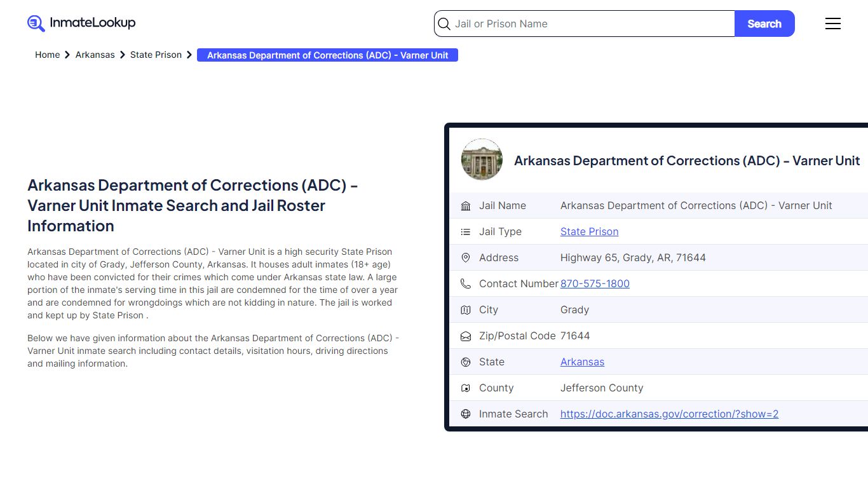Click the State globe icon
The width and height of the screenshot is (868, 488).
[x=466, y=362]
